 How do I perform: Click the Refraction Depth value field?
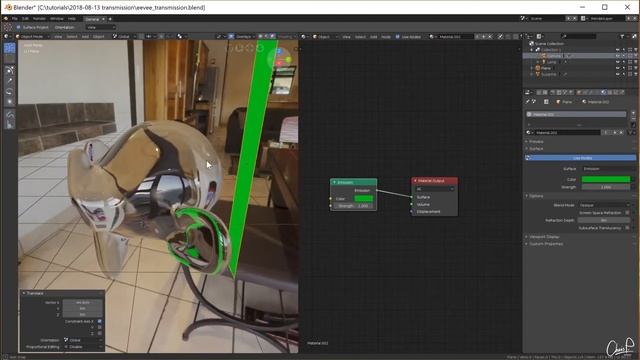pyautogui.click(x=604, y=220)
